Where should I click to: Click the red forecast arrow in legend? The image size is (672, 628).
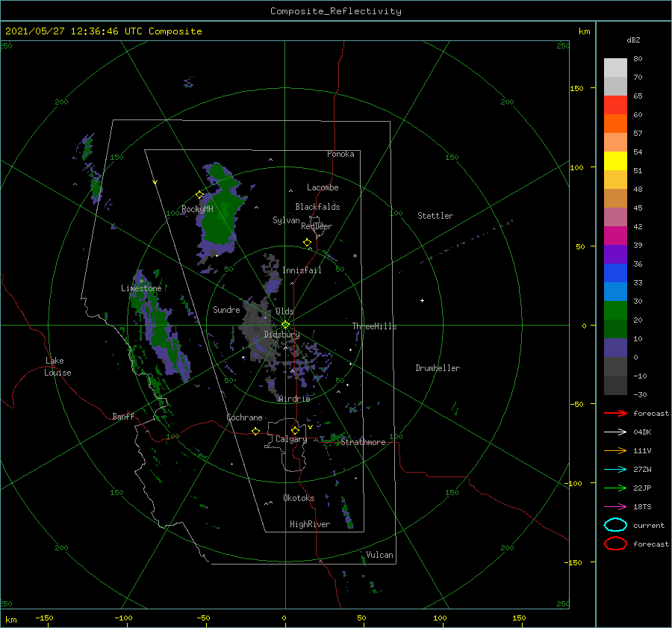[615, 413]
